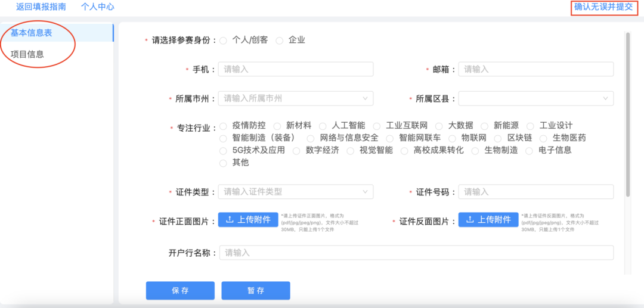644x308 pixels.
Task: Open the 证件类型 dropdown
Action: (x=296, y=192)
